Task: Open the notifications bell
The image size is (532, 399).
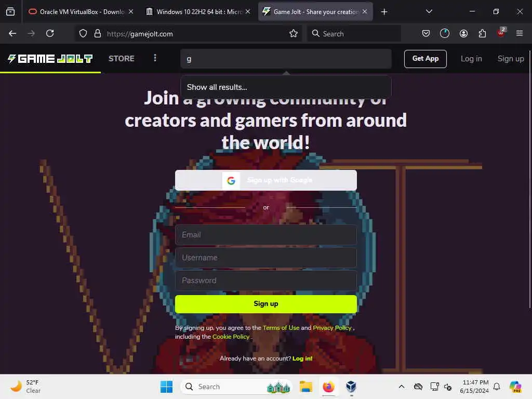Action: tap(497, 387)
